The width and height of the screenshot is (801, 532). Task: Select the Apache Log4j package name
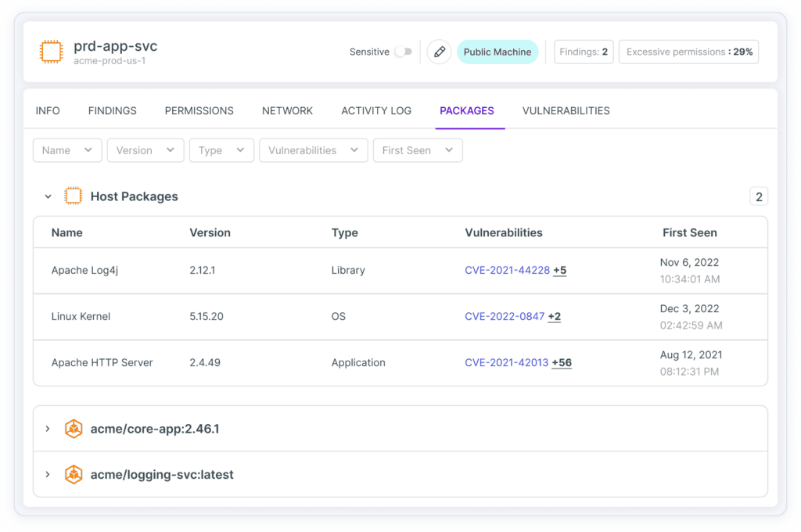pos(84,271)
